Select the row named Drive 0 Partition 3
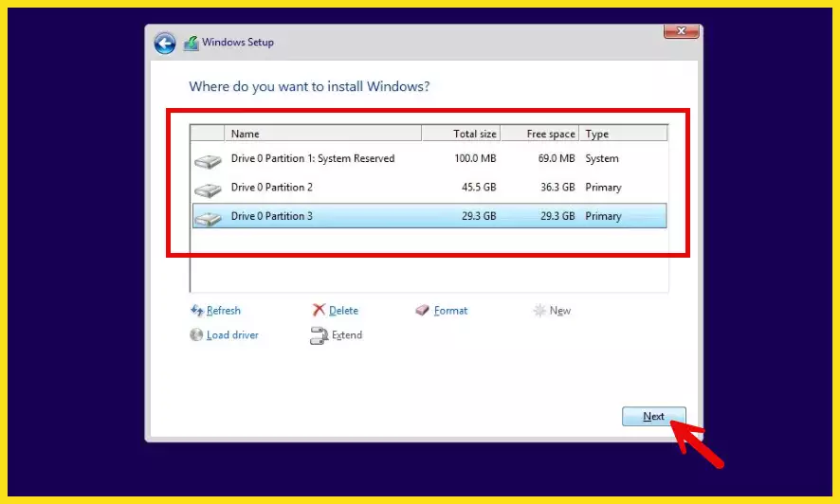 tap(429, 216)
